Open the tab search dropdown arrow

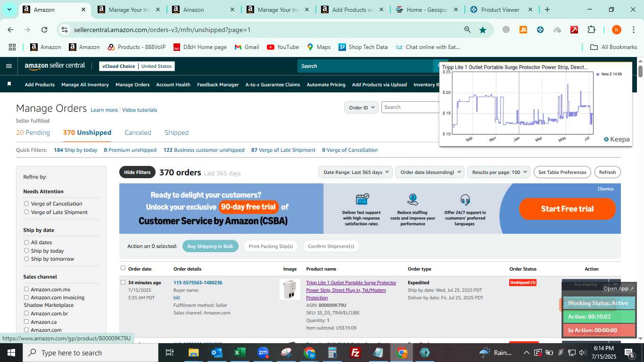[x=9, y=9]
